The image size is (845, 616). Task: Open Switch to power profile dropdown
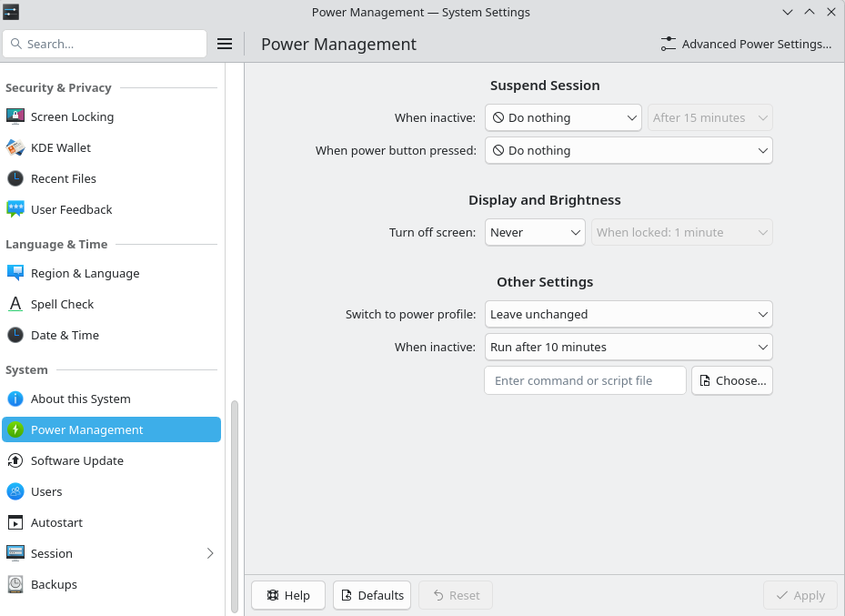(x=628, y=314)
